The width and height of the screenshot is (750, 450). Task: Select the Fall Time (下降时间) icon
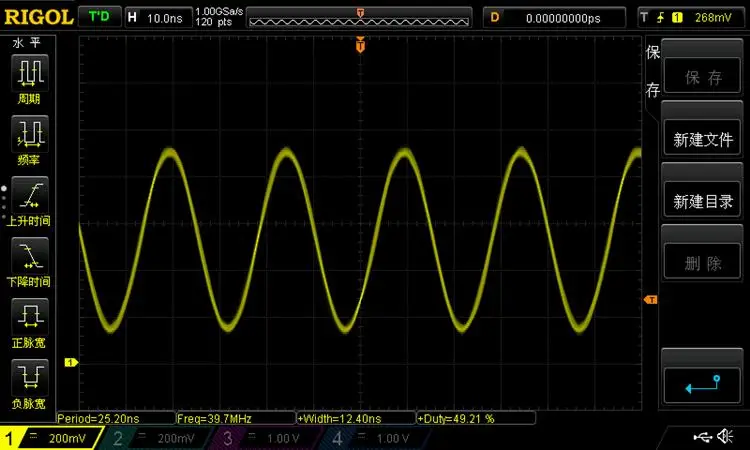click(30, 256)
